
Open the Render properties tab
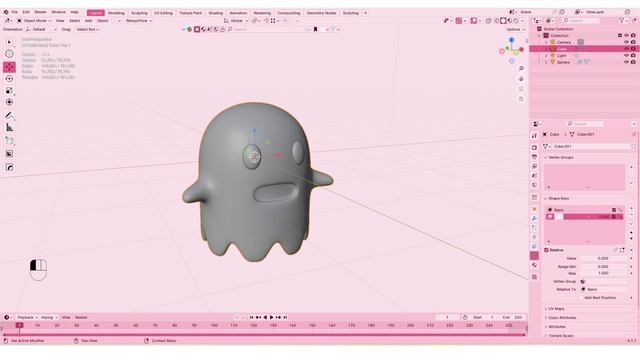pos(534,147)
